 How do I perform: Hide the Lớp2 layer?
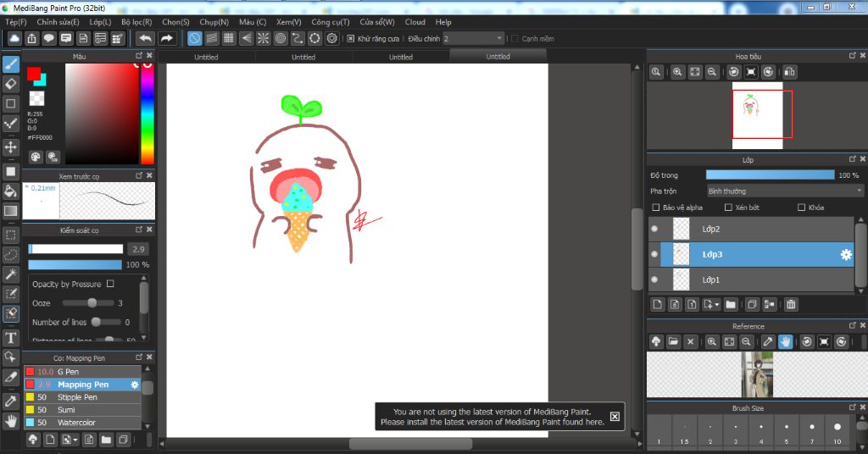click(x=655, y=229)
